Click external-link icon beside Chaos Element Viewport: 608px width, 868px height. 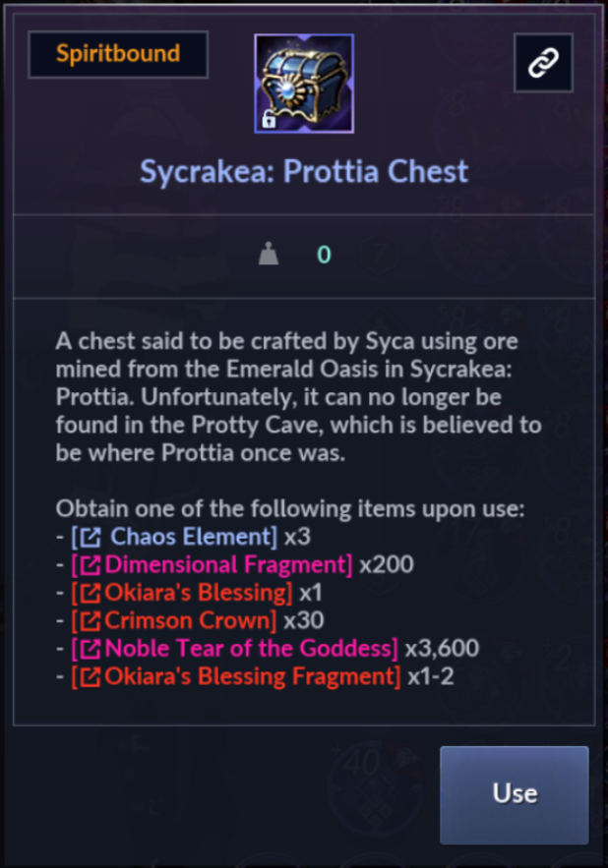click(91, 537)
